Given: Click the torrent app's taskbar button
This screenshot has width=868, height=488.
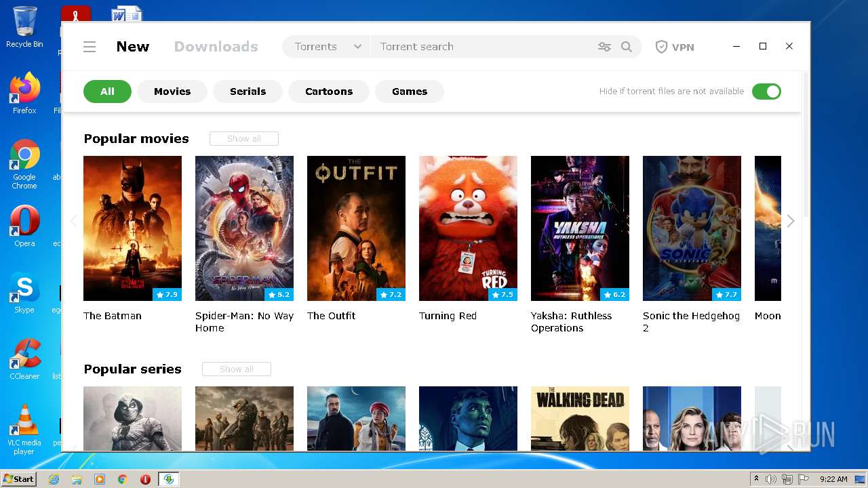Looking at the screenshot, I should coord(169,479).
